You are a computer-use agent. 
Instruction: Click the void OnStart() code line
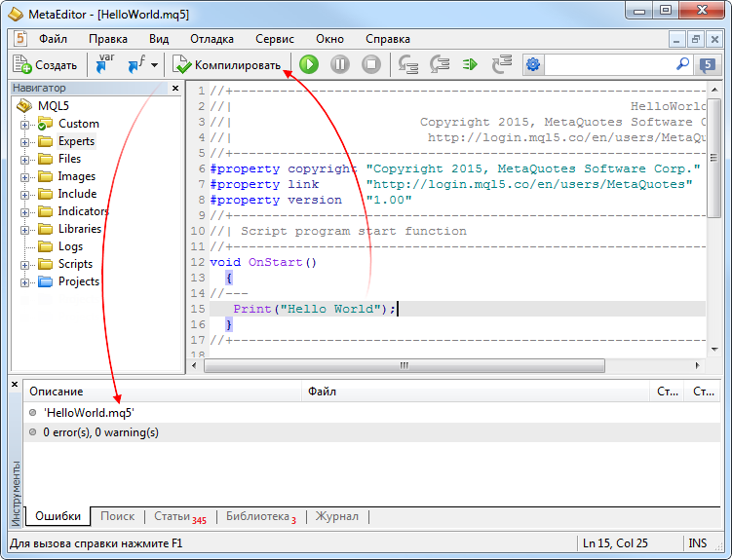263,262
